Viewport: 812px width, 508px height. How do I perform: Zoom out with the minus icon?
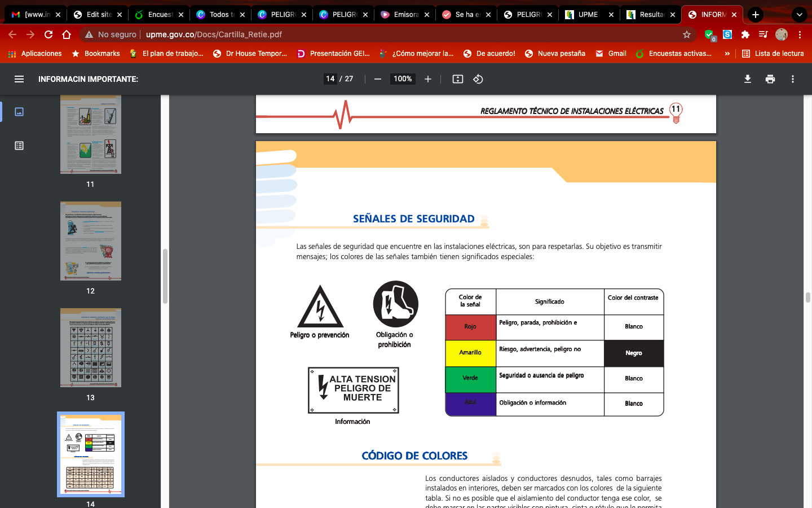point(378,79)
